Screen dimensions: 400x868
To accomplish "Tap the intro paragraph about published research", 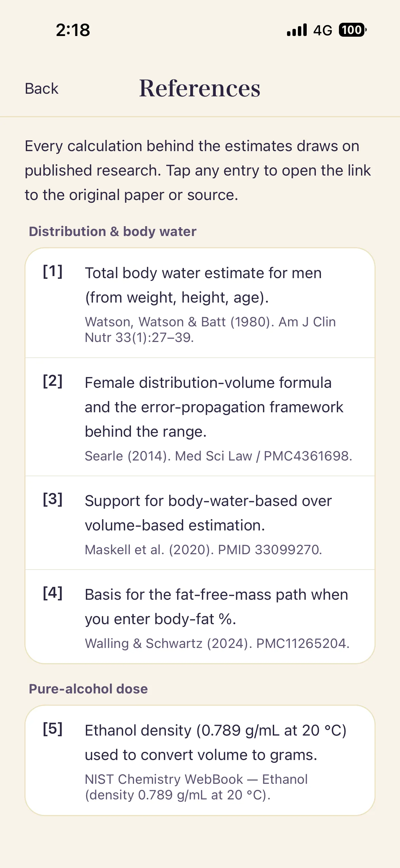I will pos(198,170).
